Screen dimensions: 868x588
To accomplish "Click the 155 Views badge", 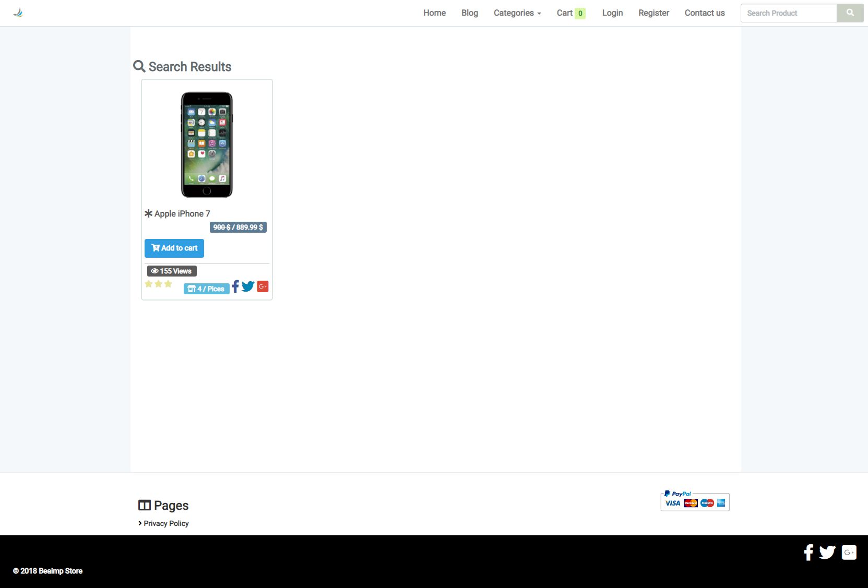I will (172, 271).
